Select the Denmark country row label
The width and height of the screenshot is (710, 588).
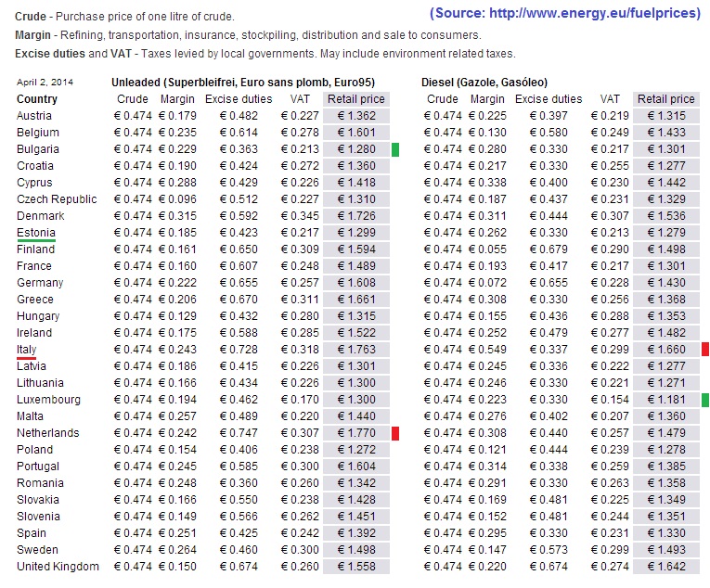pos(41,216)
